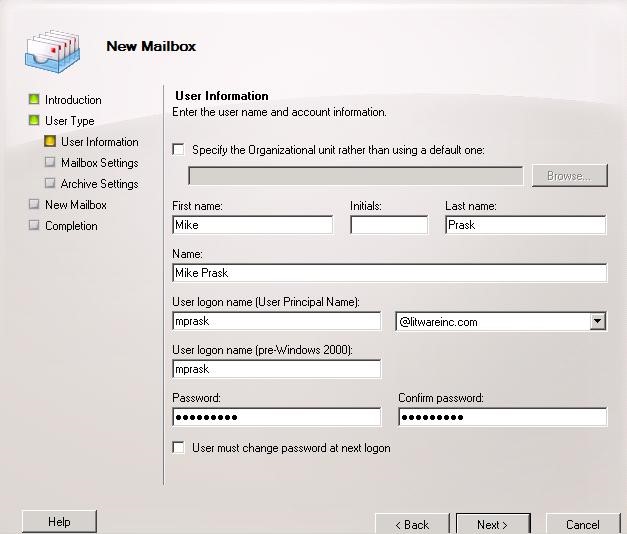This screenshot has height=534, width=627.
Task: Click the Mailbox Settings step indicator square
Action: (x=50, y=162)
